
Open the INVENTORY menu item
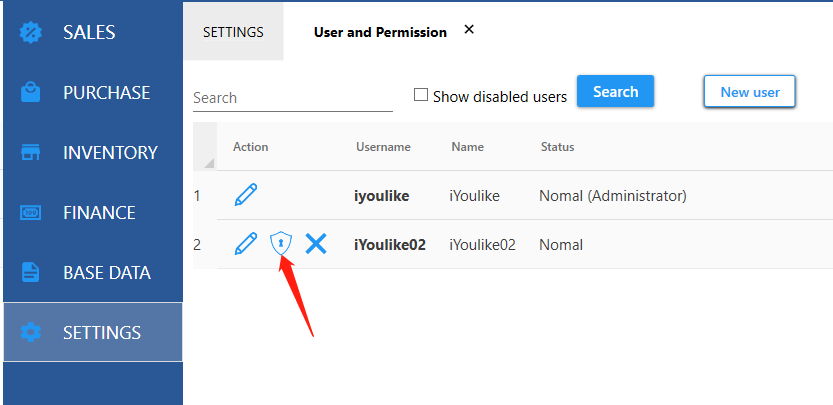tap(93, 153)
